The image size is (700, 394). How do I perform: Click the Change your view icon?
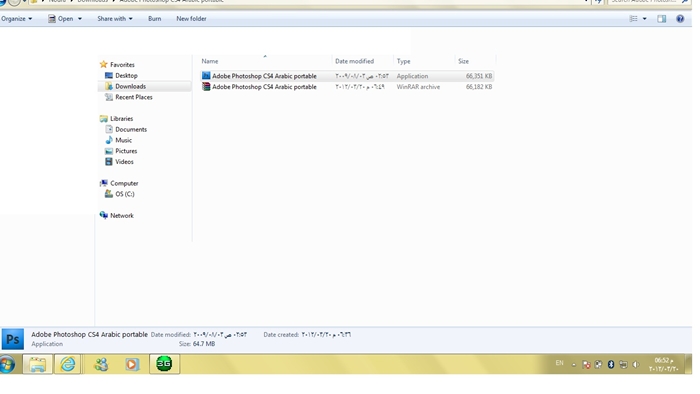point(633,19)
